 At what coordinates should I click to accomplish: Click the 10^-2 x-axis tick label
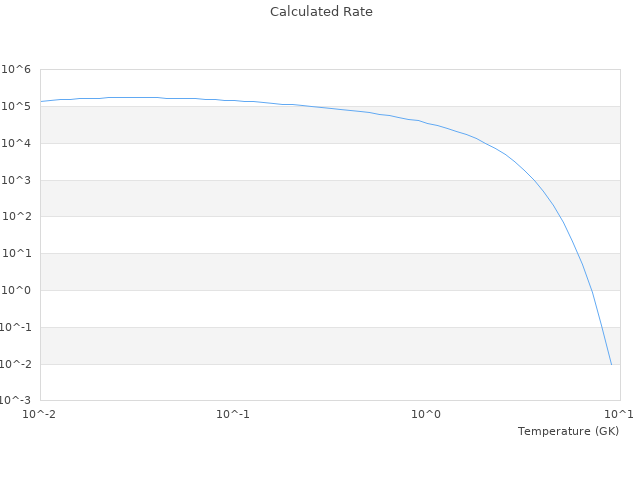(x=40, y=414)
